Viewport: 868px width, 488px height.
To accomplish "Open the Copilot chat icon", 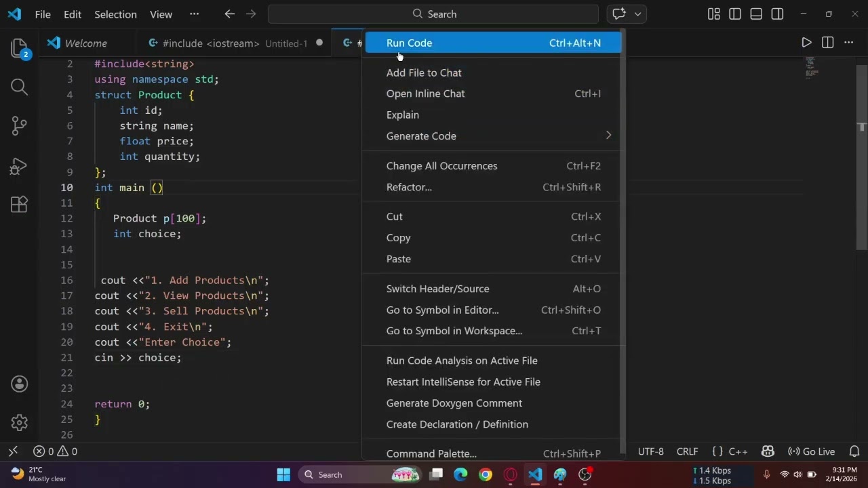I will (x=618, y=14).
